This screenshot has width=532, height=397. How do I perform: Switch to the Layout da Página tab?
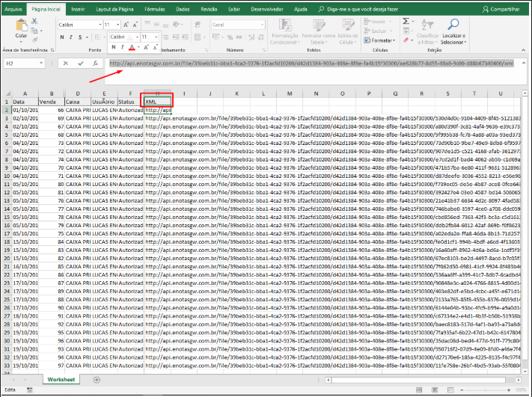tap(114, 9)
